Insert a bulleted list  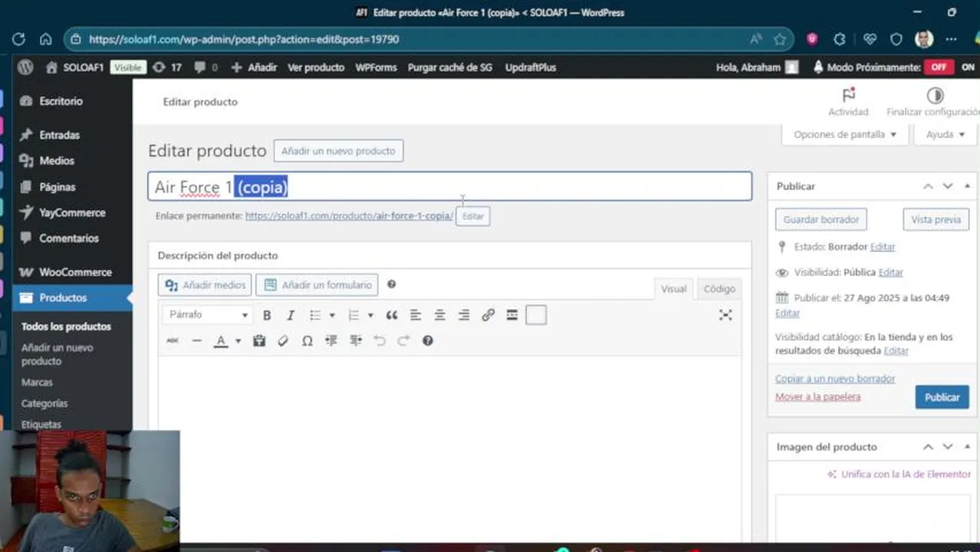[x=314, y=315]
